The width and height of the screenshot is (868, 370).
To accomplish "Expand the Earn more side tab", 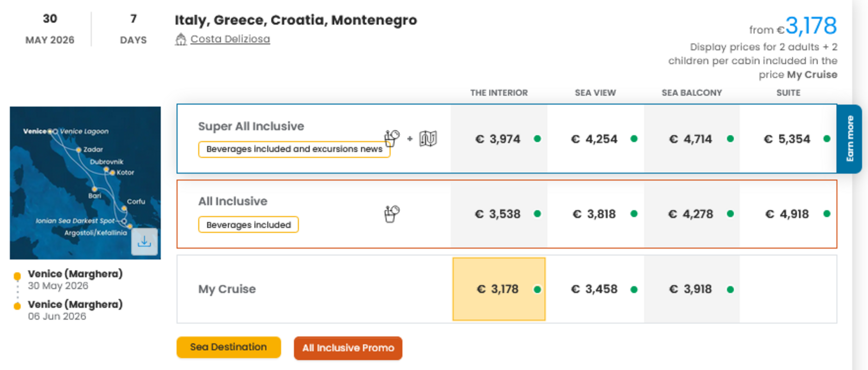I will click(x=850, y=139).
